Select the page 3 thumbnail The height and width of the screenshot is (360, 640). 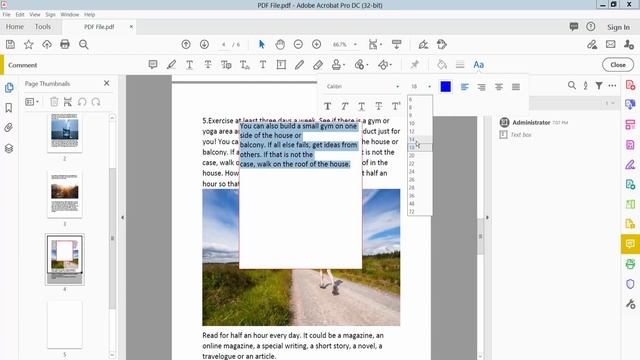[x=64, y=194]
